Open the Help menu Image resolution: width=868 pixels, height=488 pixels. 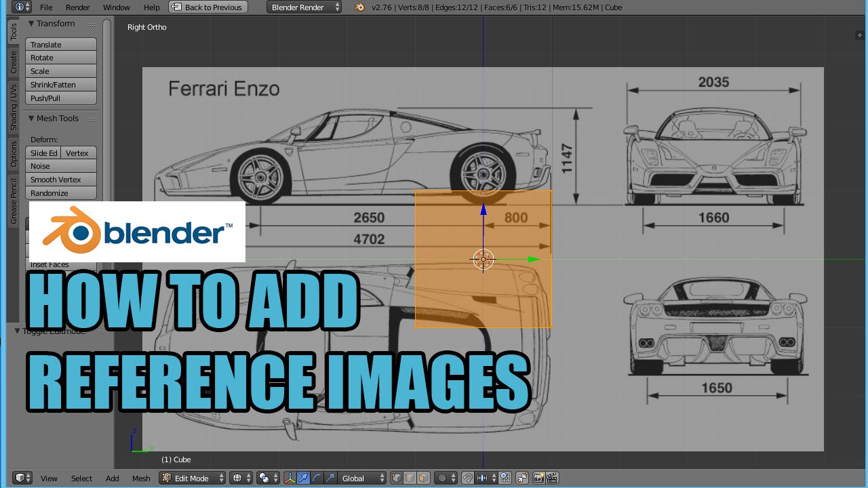click(x=152, y=7)
